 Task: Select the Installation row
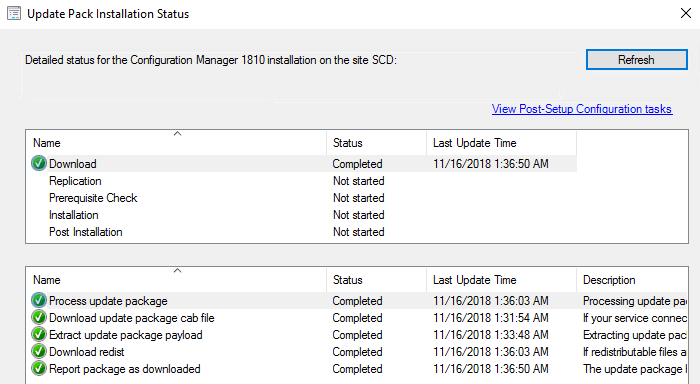pos(301,215)
